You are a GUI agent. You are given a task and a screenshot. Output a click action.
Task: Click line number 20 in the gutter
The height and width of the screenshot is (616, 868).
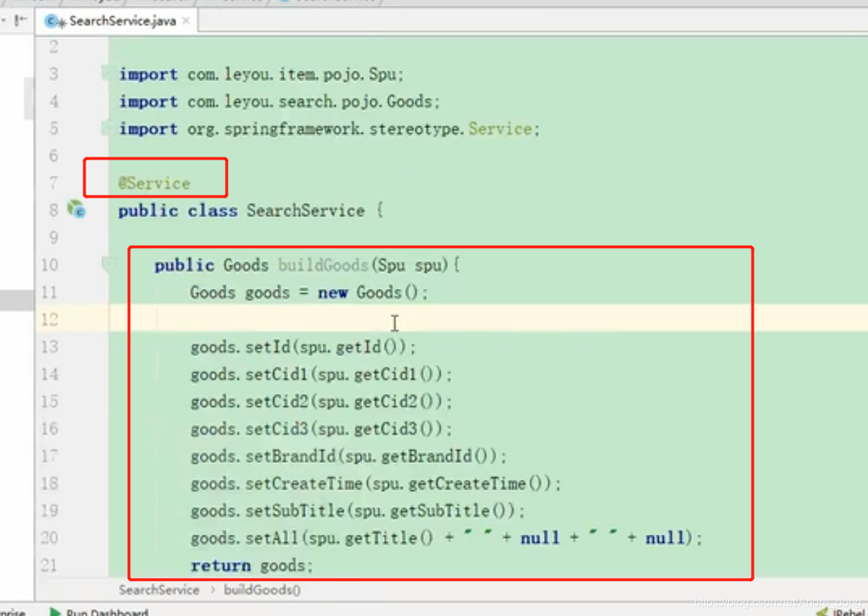point(49,538)
